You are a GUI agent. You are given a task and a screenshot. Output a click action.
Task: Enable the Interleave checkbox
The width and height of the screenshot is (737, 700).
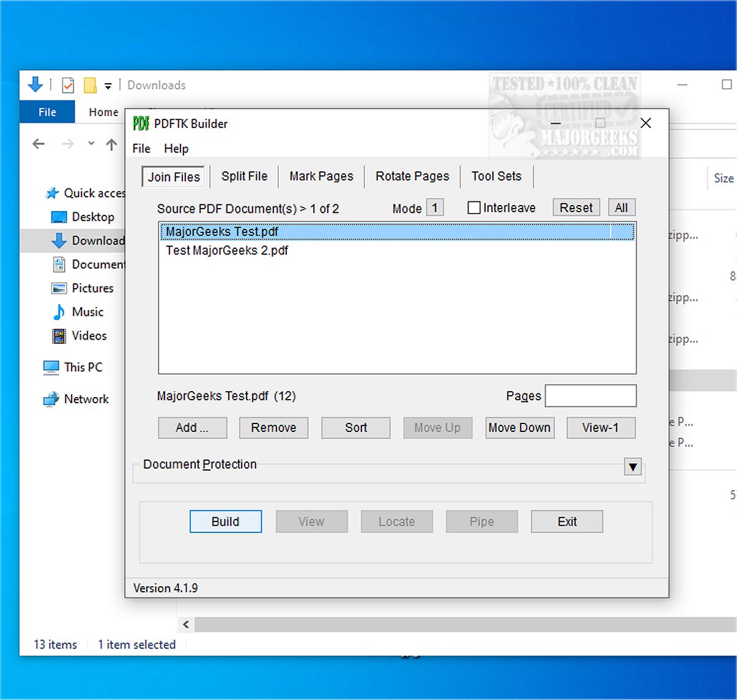pyautogui.click(x=473, y=208)
